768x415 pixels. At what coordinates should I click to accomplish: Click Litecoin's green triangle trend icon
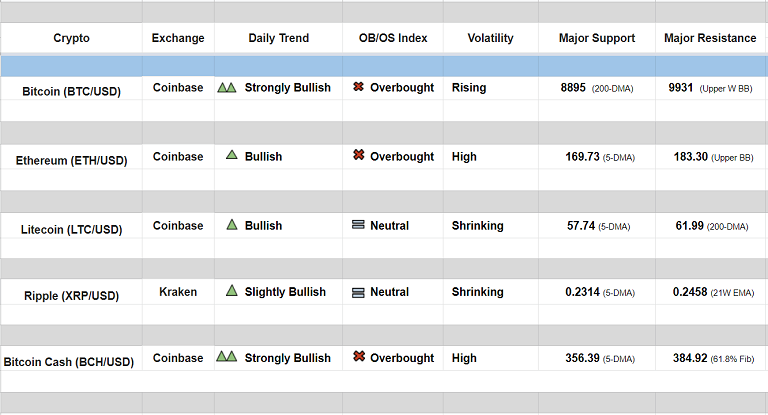[231, 225]
